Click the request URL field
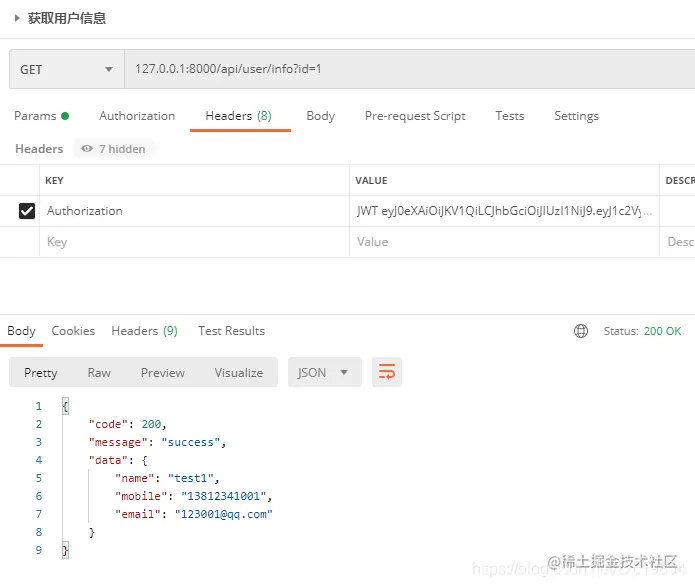Viewport: 695px width, 587px height. (x=410, y=69)
